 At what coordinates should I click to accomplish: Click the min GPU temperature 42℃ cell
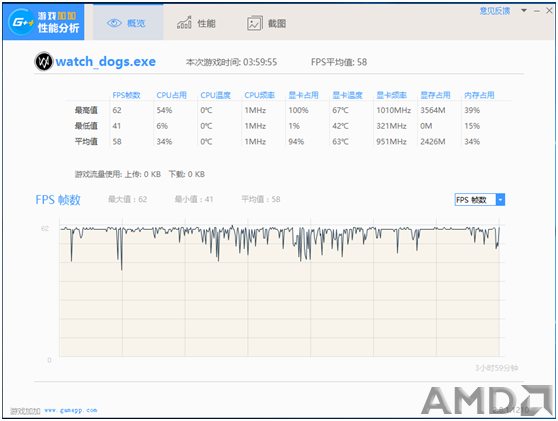tap(341, 126)
